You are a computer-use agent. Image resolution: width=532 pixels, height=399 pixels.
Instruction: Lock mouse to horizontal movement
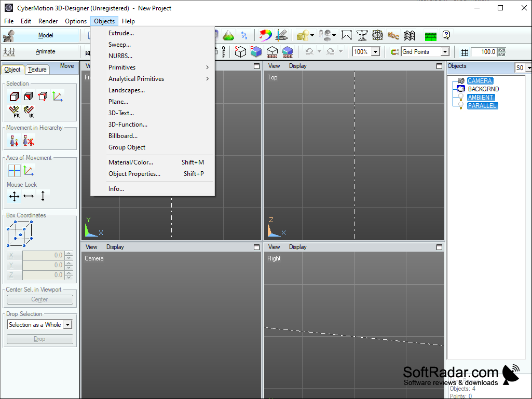coord(29,196)
